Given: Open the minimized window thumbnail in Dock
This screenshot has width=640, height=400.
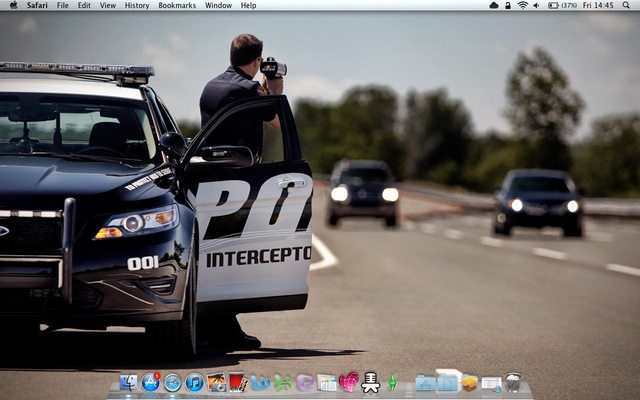Looking at the screenshot, I should 492,384.
